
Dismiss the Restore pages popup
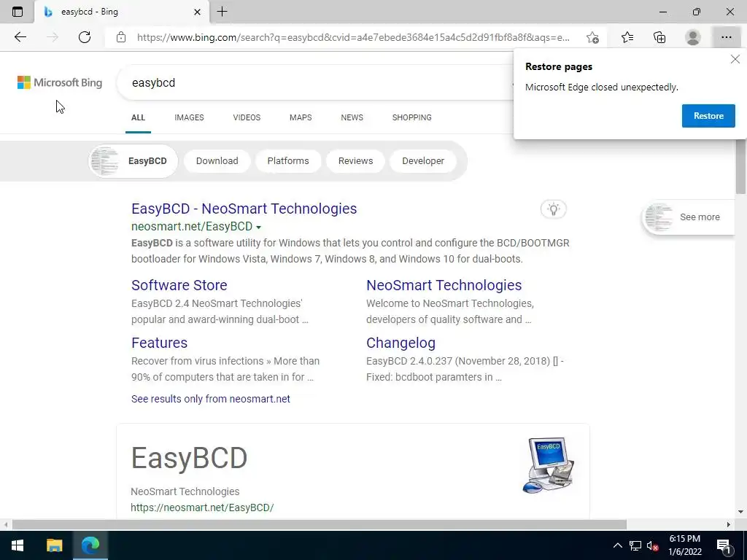pos(735,60)
